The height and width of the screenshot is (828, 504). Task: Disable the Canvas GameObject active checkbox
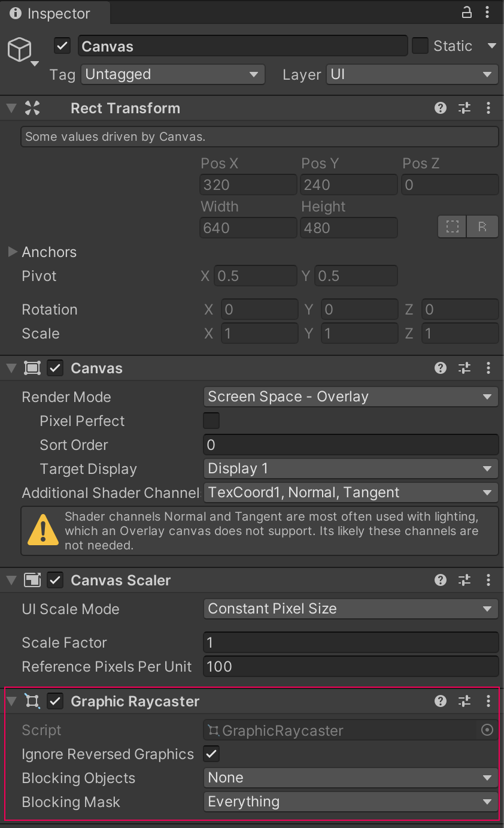point(62,46)
